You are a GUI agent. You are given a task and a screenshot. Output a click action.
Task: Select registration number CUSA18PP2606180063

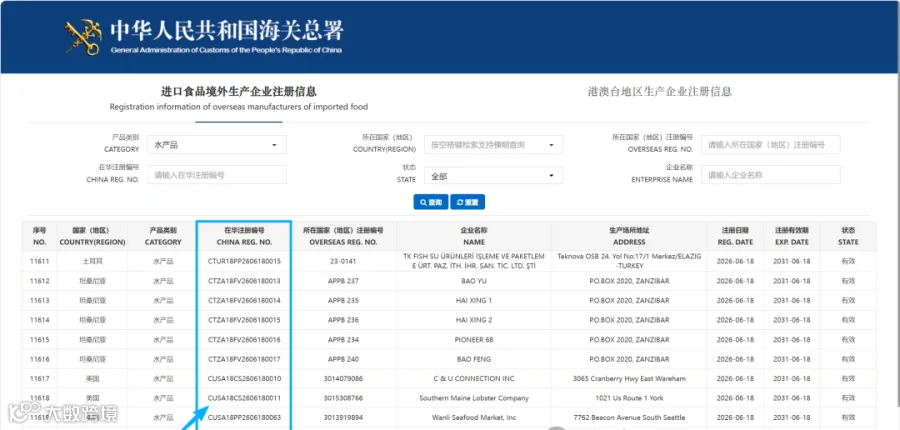point(244,417)
